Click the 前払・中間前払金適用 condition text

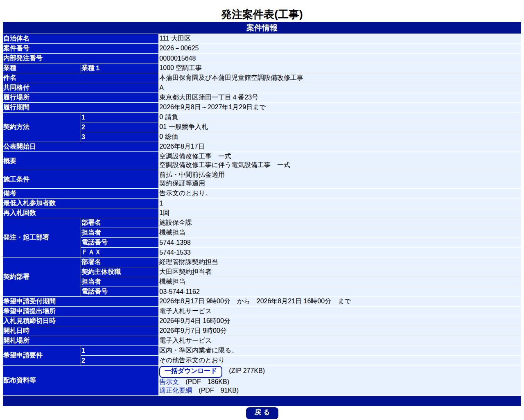click(x=192, y=175)
